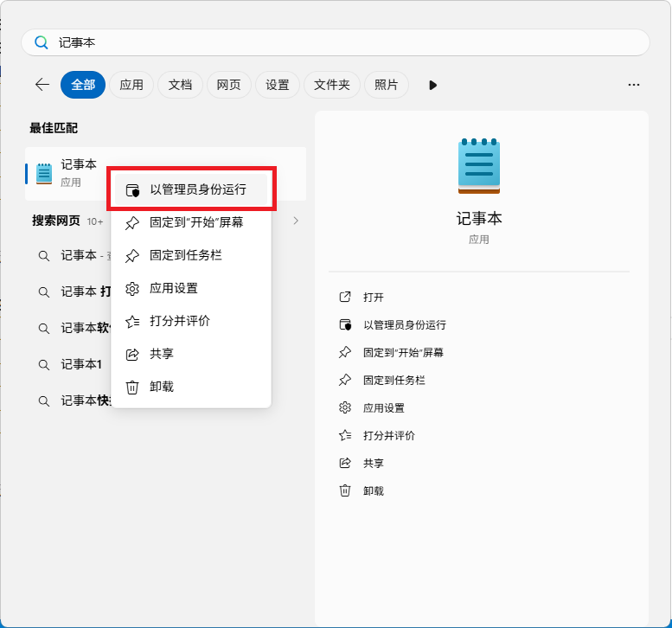Click the trash icon in details pane
672x628 pixels.
point(345,490)
